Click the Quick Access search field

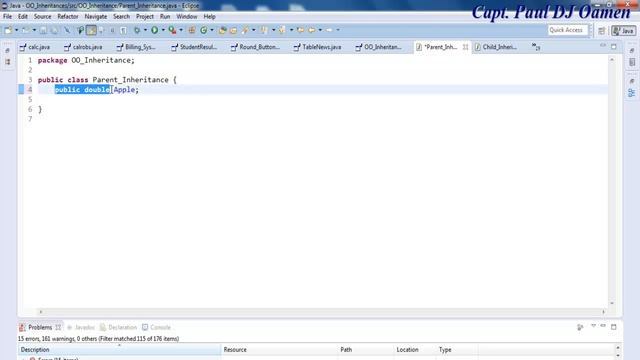coord(568,30)
